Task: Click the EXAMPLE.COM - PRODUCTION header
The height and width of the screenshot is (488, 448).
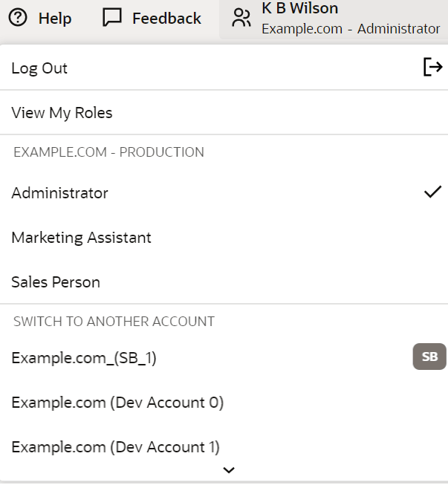Action: pos(108,152)
